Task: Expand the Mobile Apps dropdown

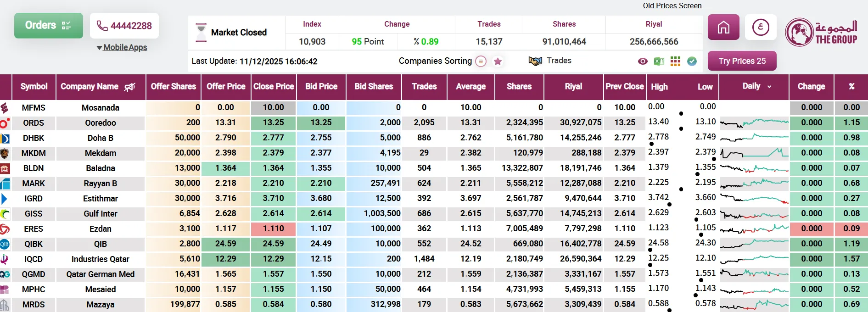Action: pos(122,47)
